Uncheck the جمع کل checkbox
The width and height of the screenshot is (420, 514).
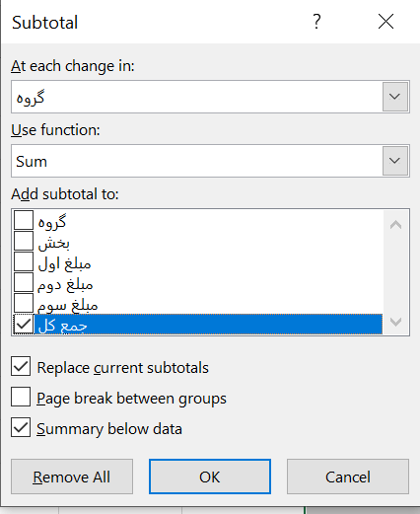pos(24,324)
